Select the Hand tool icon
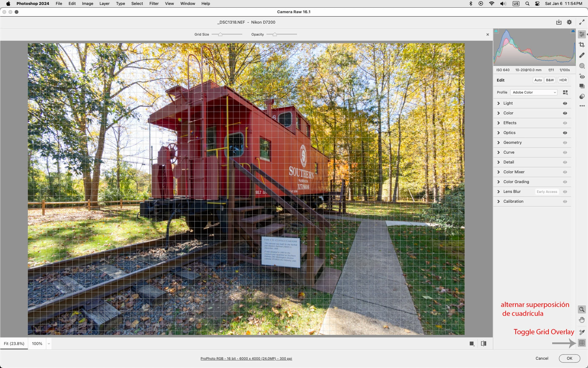This screenshot has height=368, width=588. click(582, 320)
